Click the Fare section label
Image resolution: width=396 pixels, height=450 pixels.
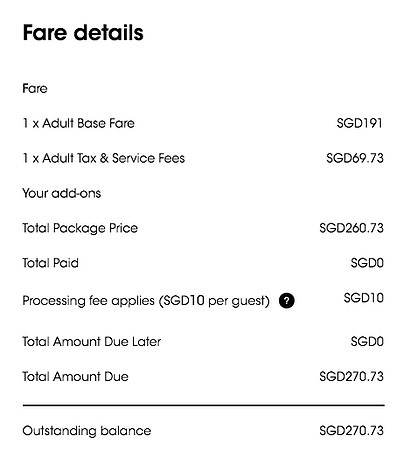(x=35, y=89)
